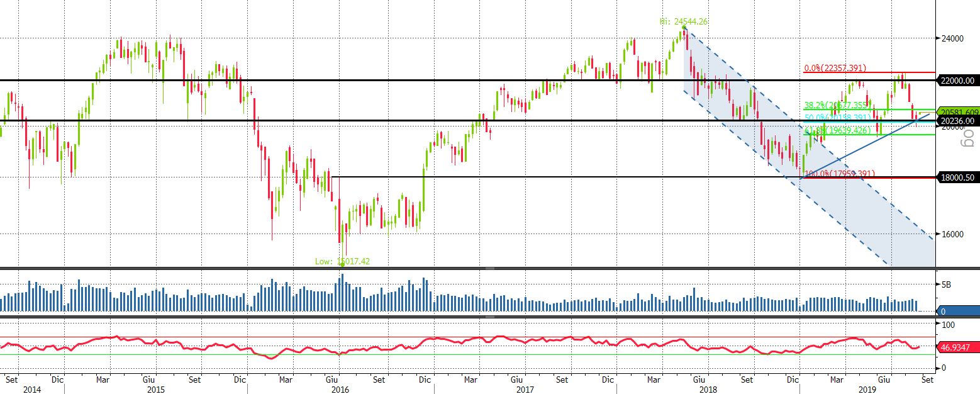Click the RSI value tag 46.9347
The width and height of the screenshot is (980, 394).
[959, 346]
